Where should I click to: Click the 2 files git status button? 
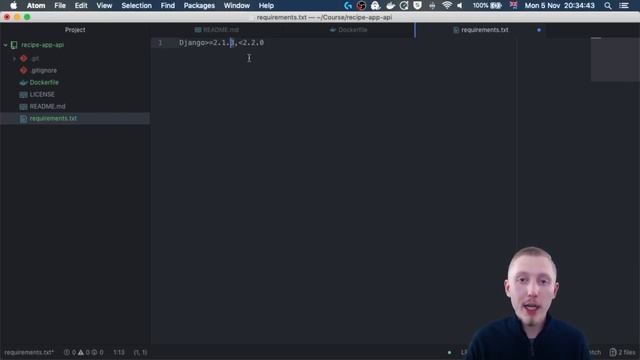click(x=622, y=352)
